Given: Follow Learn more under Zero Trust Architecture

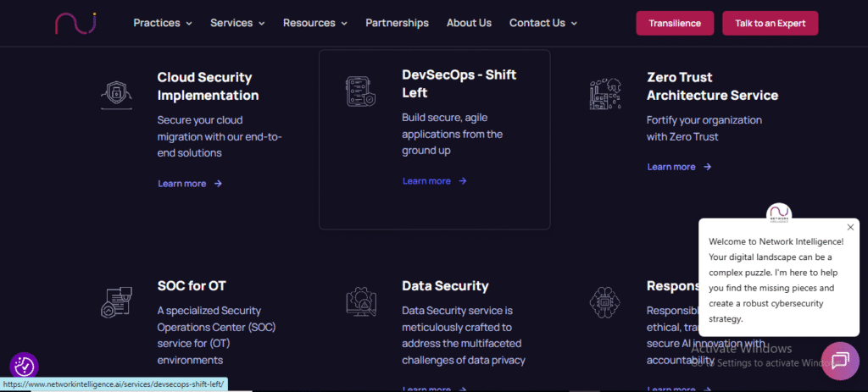Looking at the screenshot, I should [x=671, y=167].
